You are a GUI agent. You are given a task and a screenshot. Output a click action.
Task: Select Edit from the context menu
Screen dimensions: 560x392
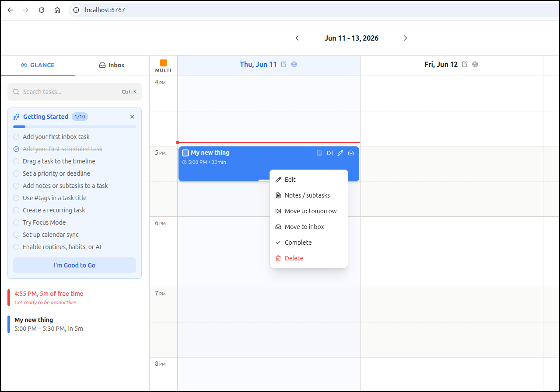[x=309, y=180]
